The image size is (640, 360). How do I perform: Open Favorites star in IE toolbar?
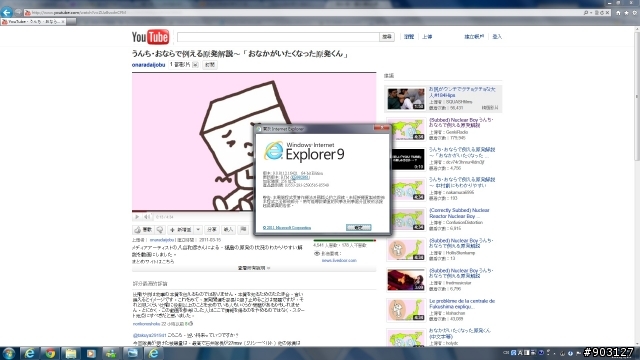coord(626,13)
